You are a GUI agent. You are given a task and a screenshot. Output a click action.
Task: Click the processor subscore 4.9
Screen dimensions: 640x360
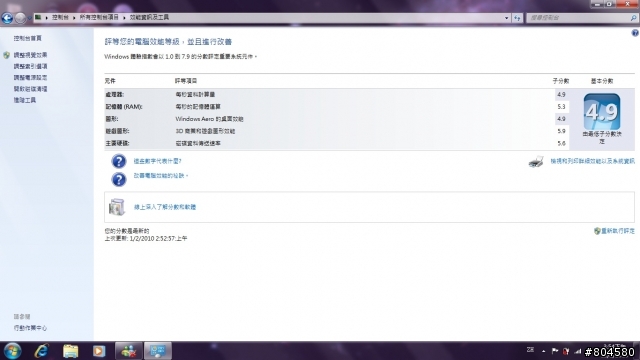pyautogui.click(x=561, y=94)
